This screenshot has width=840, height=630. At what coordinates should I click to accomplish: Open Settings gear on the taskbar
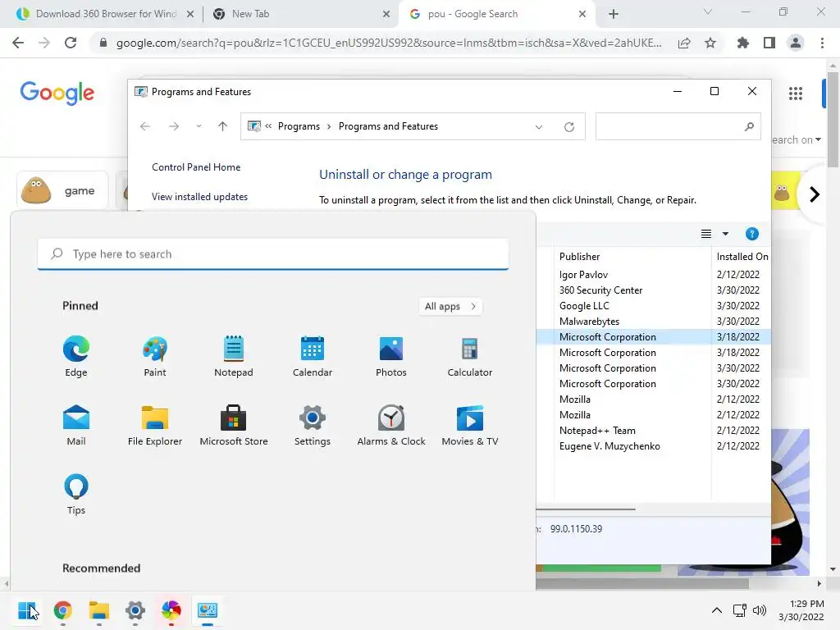[x=135, y=610]
